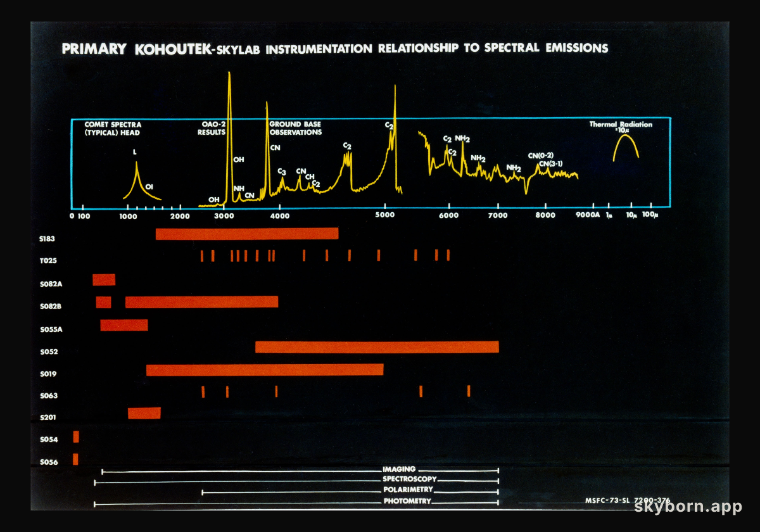This screenshot has height=532, width=760.
Task: Click the "S054" instrument label
Action: 49,440
